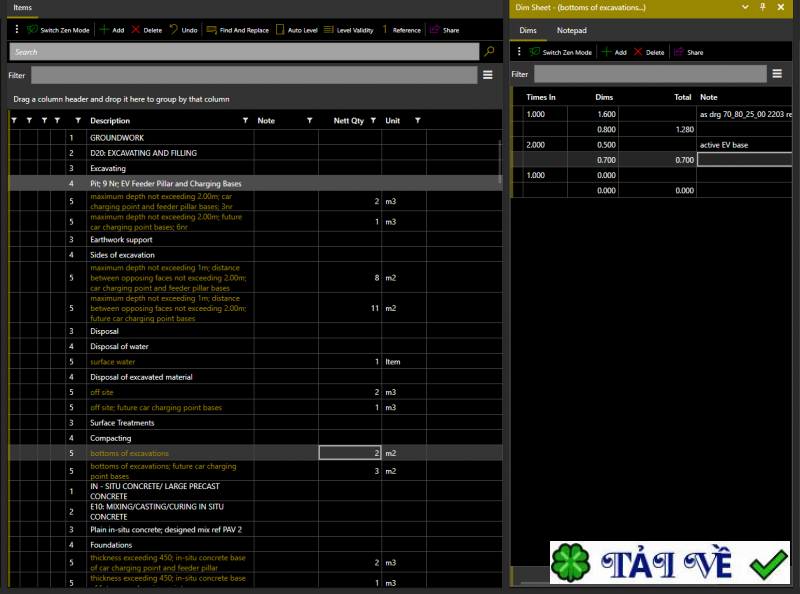Run Auto Level

point(296,30)
